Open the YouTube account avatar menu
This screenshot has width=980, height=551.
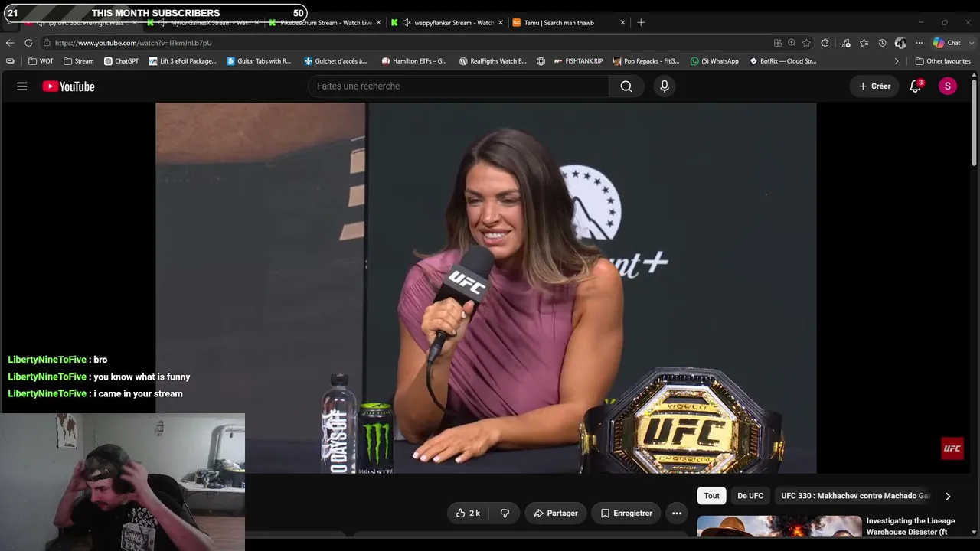pyautogui.click(x=948, y=86)
